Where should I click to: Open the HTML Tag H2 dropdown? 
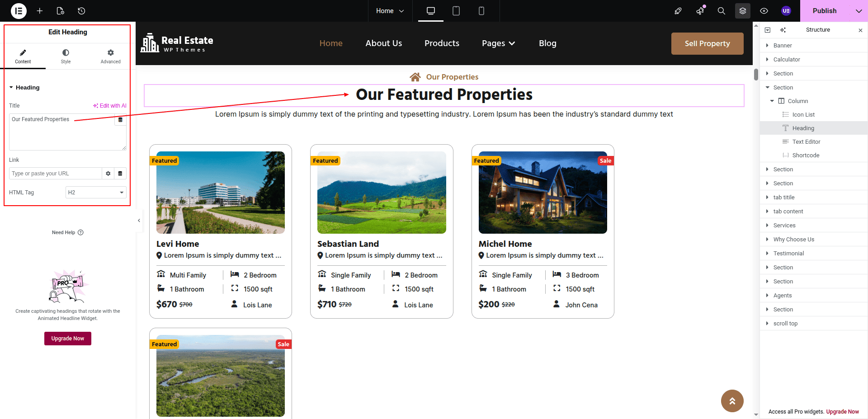click(96, 193)
